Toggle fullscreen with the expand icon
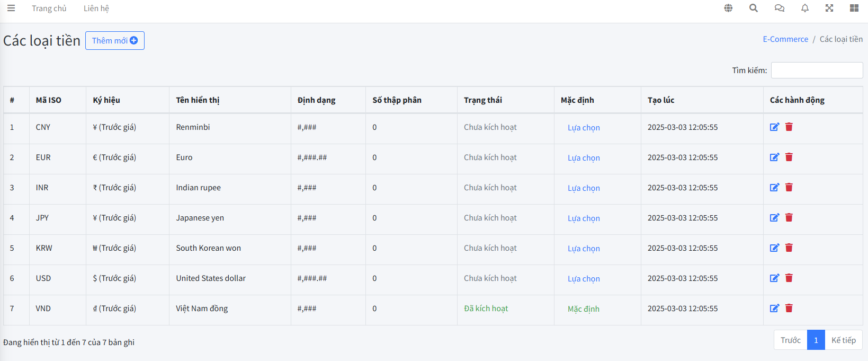868x361 pixels. click(829, 8)
